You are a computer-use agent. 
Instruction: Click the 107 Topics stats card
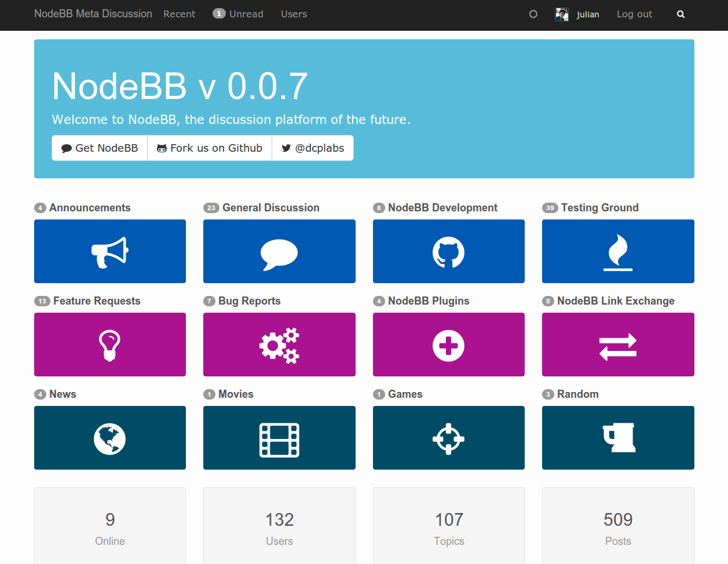(449, 526)
